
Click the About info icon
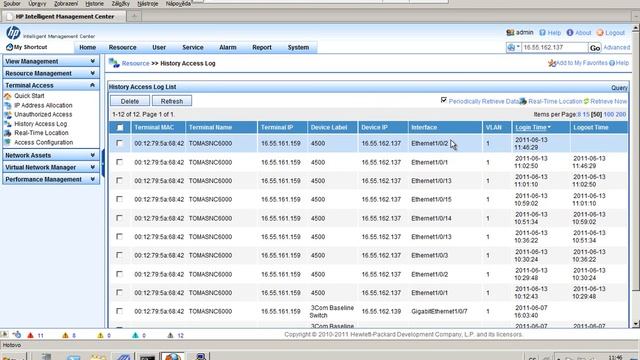(x=570, y=33)
